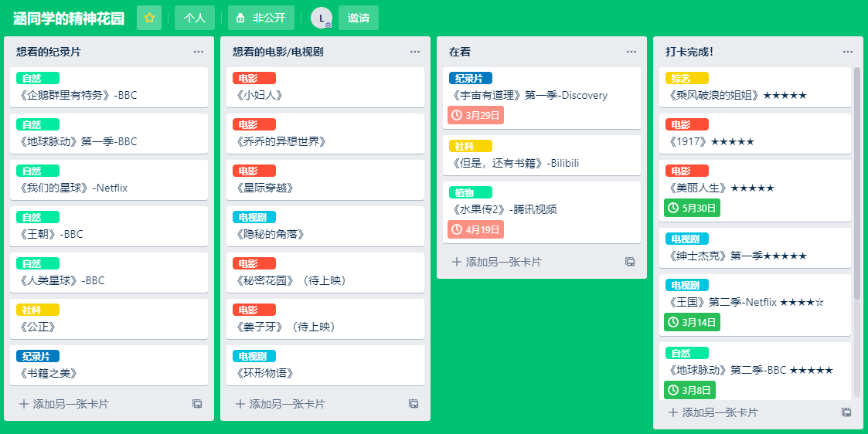Open the 打卡完成! list menu dots
The height and width of the screenshot is (434, 868).
click(848, 52)
